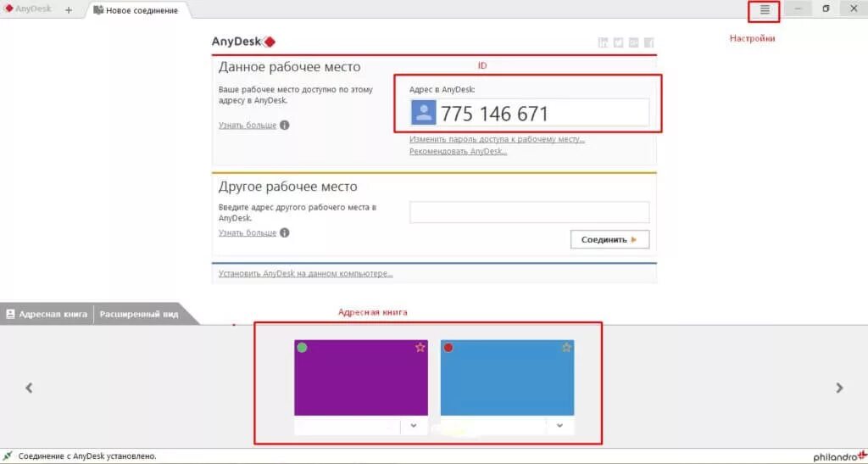Image resolution: width=868 pixels, height=464 pixels.
Task: Open Узнать больше link under Другое рабочее место
Action: coord(248,232)
